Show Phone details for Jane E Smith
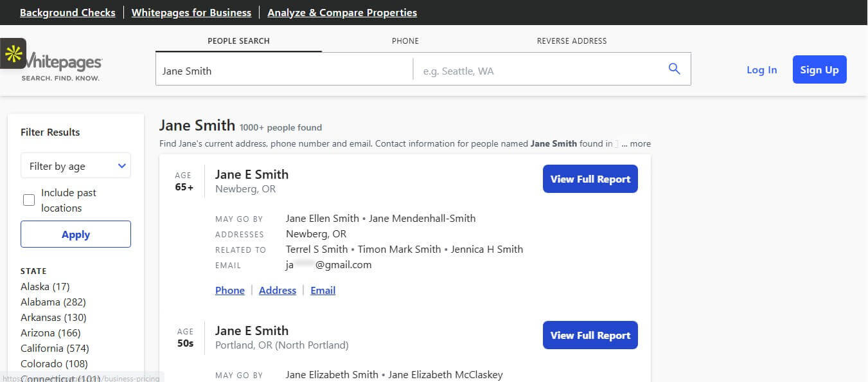Image resolution: width=868 pixels, height=382 pixels. (x=229, y=290)
